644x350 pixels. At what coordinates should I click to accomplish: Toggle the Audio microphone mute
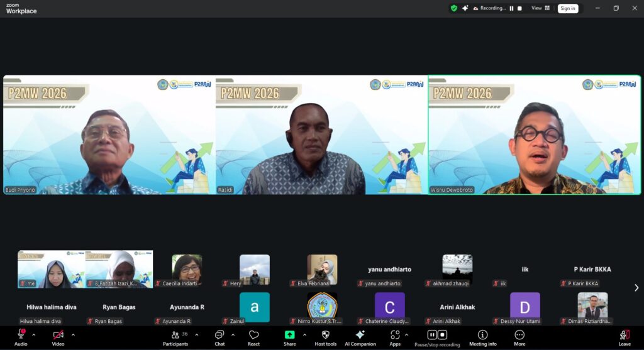21,335
